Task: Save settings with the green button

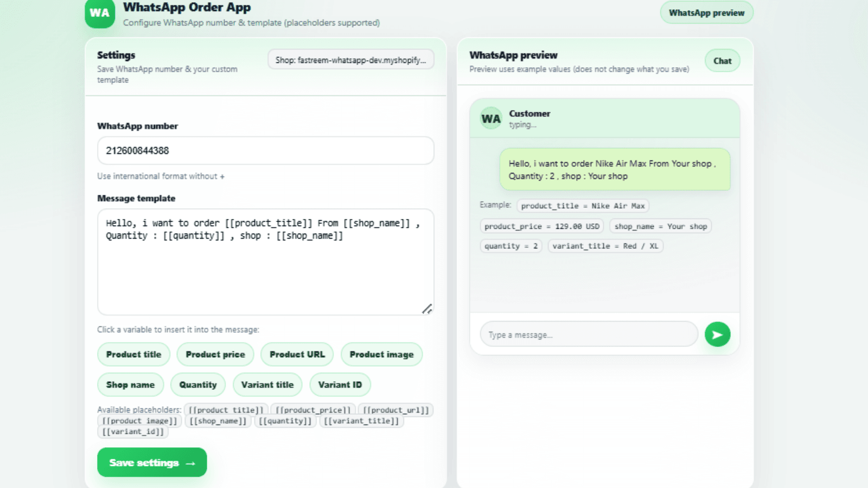Action: click(x=152, y=463)
